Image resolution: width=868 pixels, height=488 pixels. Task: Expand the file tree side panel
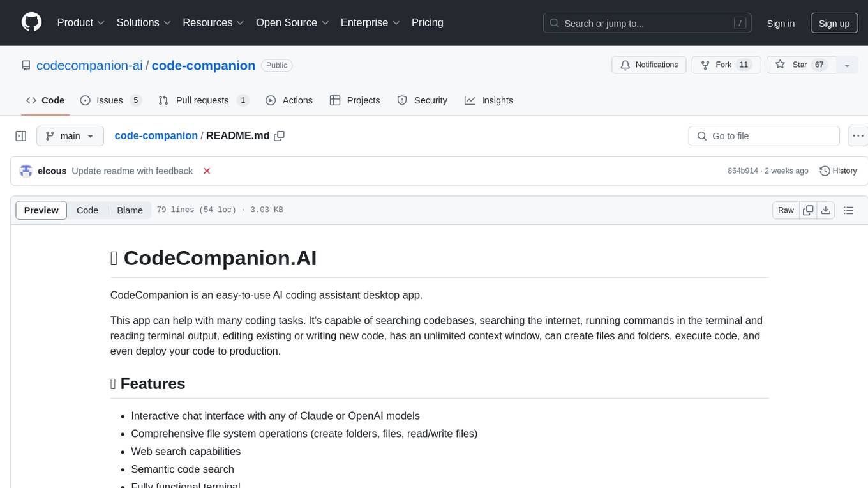click(x=21, y=136)
